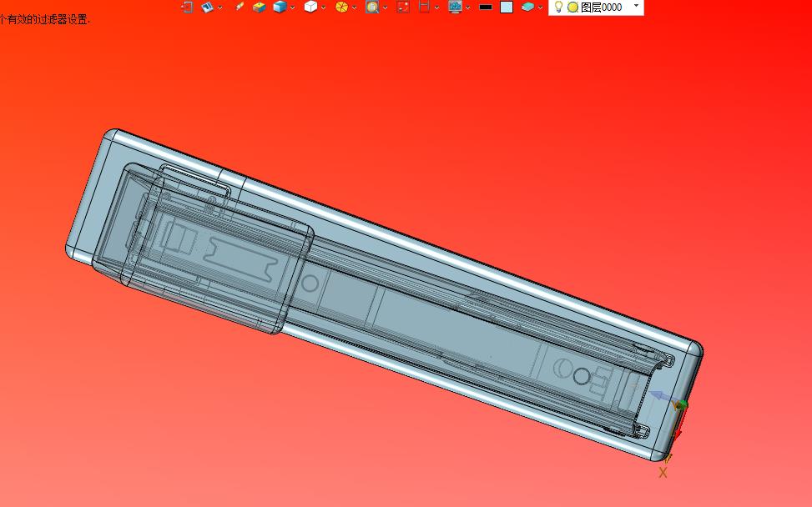This screenshot has width=812, height=507.
Task: Click the blue book-shaped view tool icon
Action: [207, 7]
